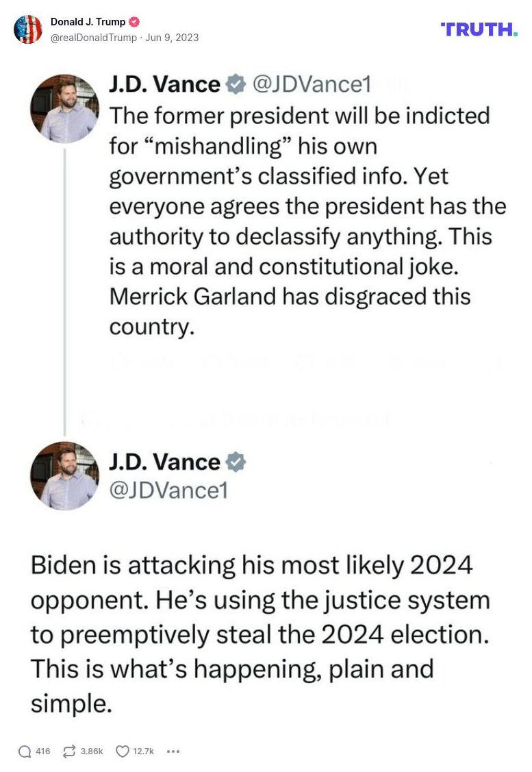Open the Donald J. Trump profile name link

[88, 22]
